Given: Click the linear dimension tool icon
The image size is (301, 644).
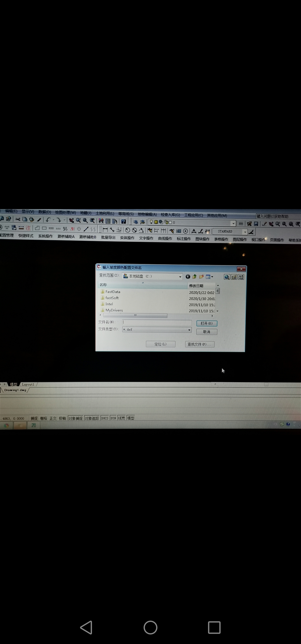Looking at the screenshot, I should click(105, 229).
